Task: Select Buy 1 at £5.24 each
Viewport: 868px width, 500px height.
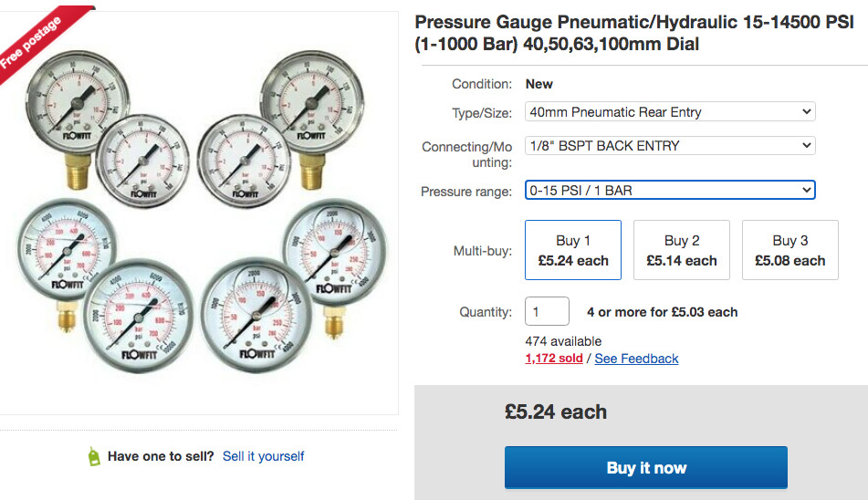Action: [x=573, y=250]
